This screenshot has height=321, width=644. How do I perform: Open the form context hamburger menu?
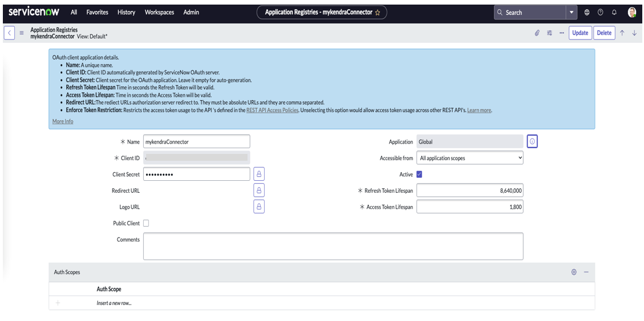coord(22,33)
